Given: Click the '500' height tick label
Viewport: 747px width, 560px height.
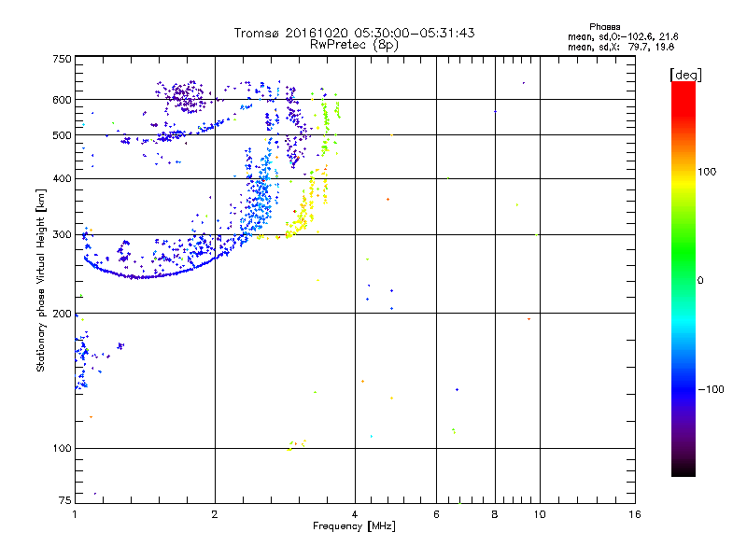Looking at the screenshot, I should [x=62, y=135].
